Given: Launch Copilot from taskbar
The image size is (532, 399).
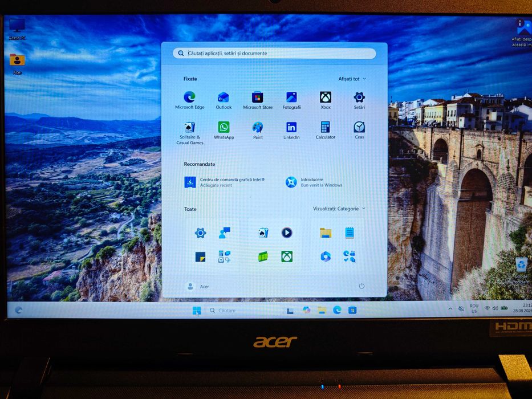Looking at the screenshot, I should 306,310.
